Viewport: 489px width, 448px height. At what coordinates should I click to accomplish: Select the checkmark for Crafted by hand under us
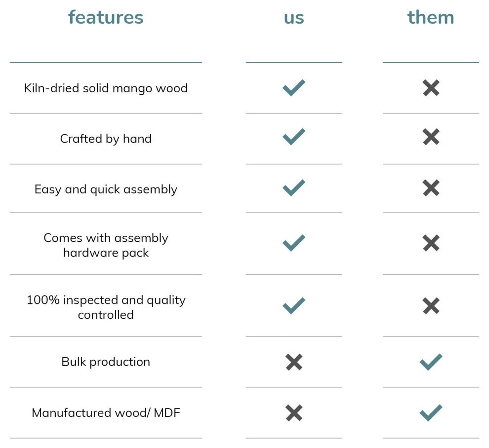[294, 137]
